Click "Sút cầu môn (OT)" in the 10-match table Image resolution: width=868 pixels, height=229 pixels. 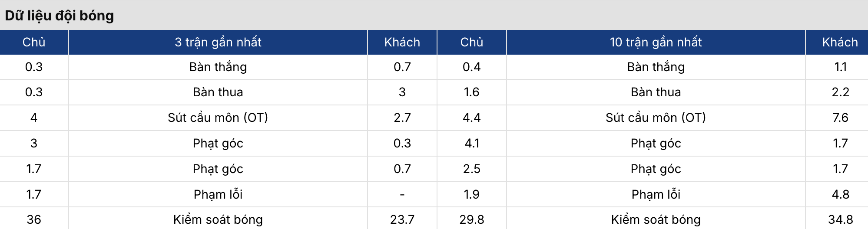[x=656, y=118]
